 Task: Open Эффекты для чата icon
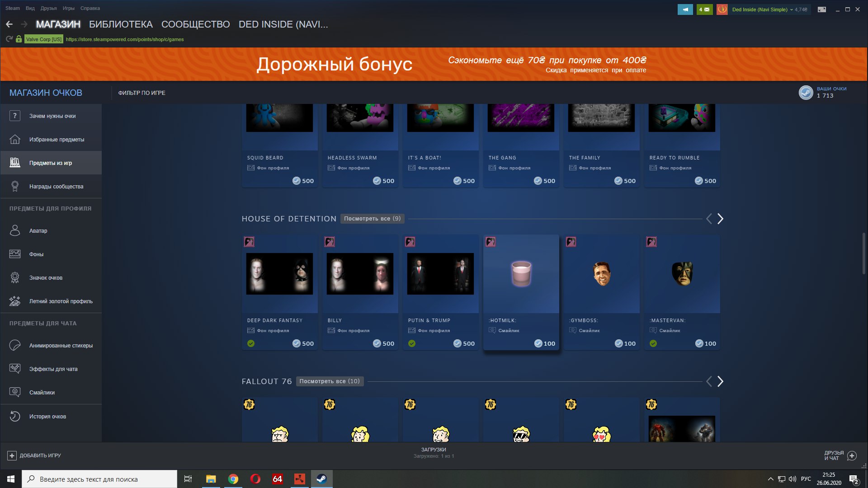pos(15,369)
